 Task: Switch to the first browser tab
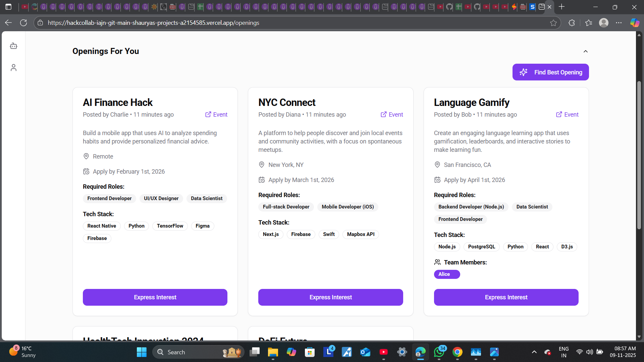(24, 7)
